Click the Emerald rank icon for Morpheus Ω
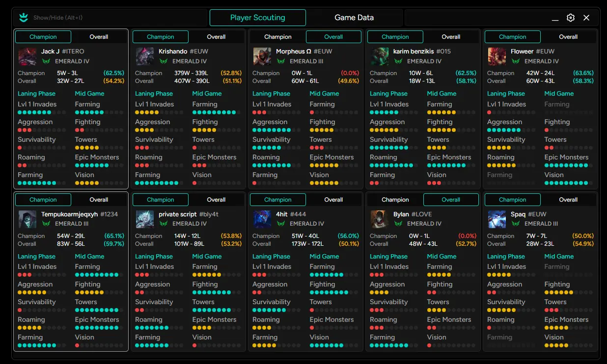 click(281, 61)
